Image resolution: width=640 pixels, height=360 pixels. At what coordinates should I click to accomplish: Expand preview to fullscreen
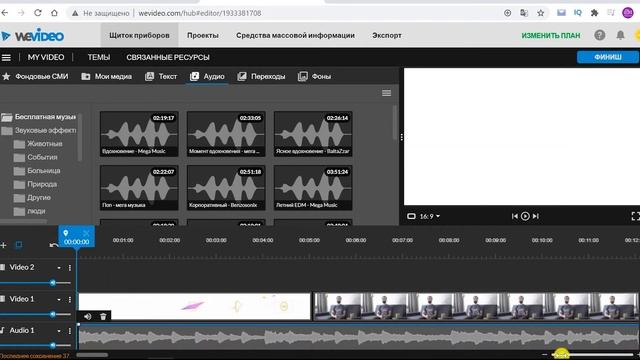click(635, 216)
